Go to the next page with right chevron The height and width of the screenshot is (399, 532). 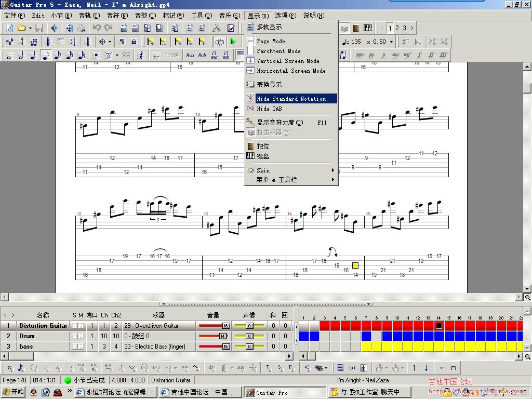pos(412,28)
